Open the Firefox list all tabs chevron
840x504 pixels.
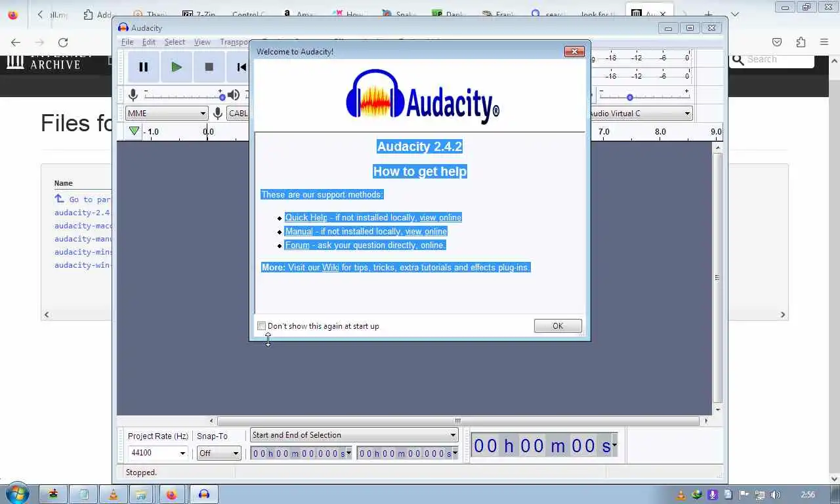point(735,14)
